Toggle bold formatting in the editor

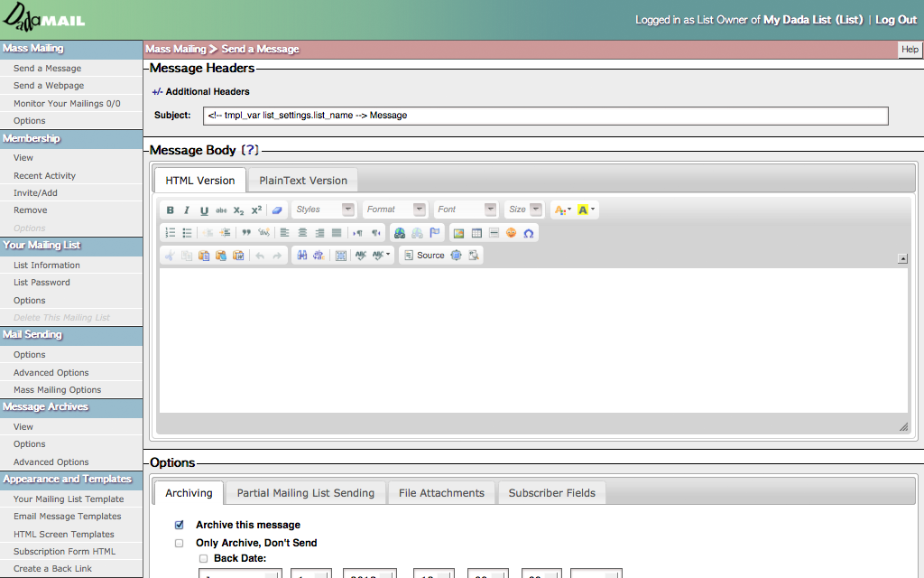click(171, 210)
